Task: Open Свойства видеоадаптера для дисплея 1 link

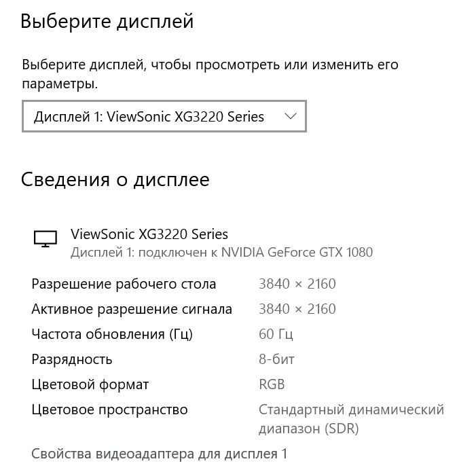Action: 159,454
